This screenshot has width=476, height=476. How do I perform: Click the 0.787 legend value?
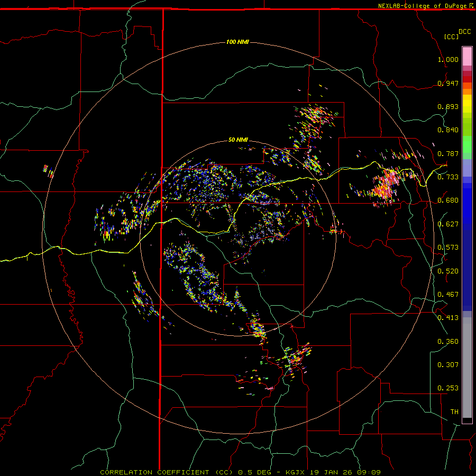(x=448, y=153)
